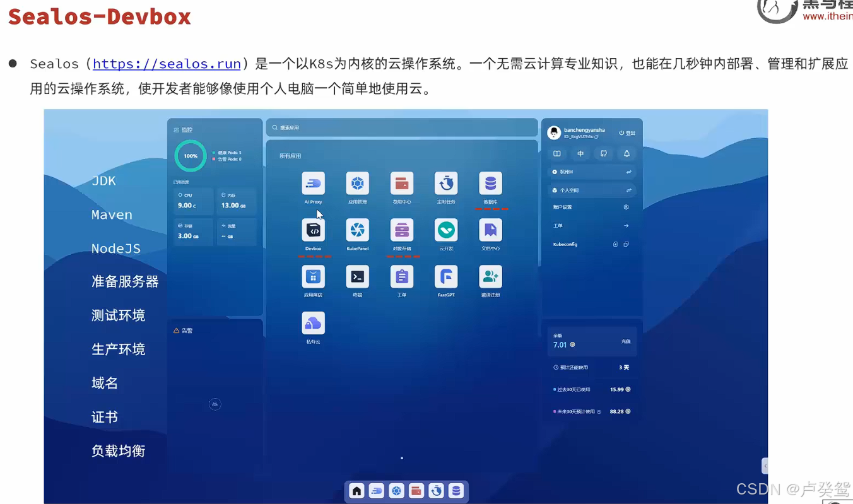Click the 预计还能使用 3 天 row
This screenshot has width=853, height=504.
591,367
